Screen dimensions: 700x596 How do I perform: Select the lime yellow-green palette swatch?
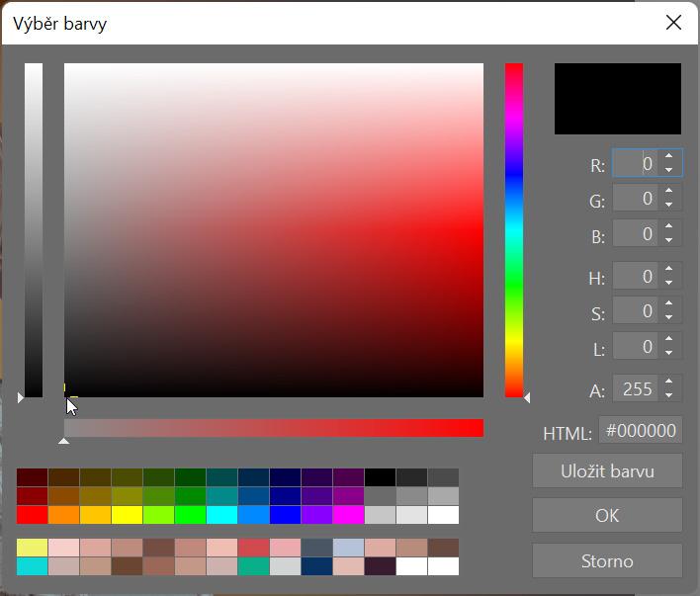(x=159, y=515)
